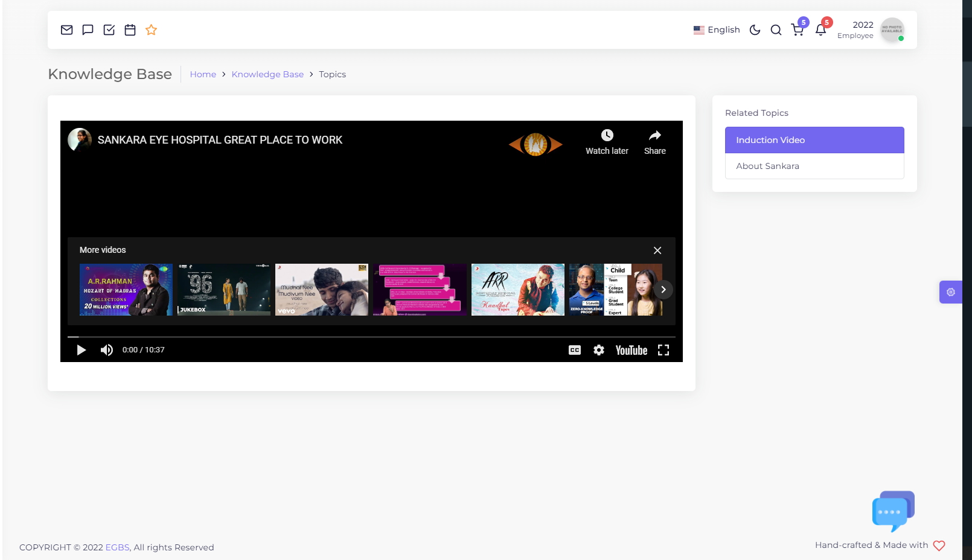Open the A.R. Rahman video thumbnail
Viewport: 972px width, 560px height.
click(126, 290)
